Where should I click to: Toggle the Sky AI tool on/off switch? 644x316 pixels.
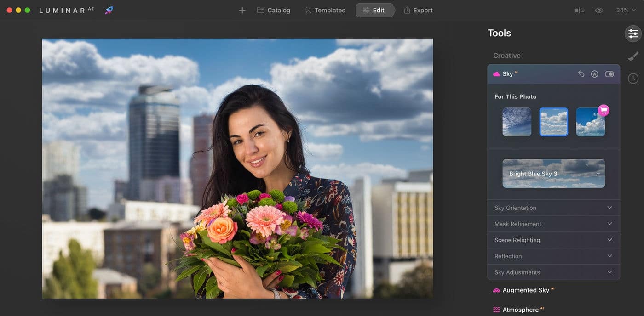click(x=609, y=74)
